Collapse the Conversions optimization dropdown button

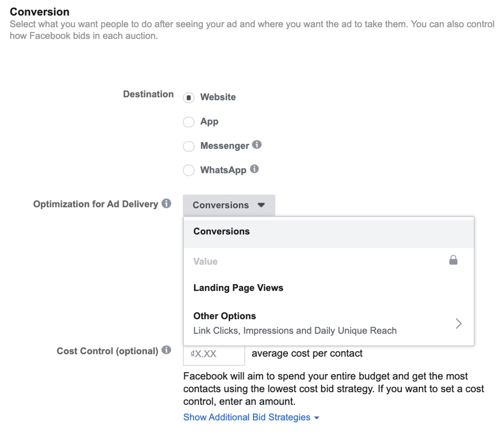click(229, 205)
